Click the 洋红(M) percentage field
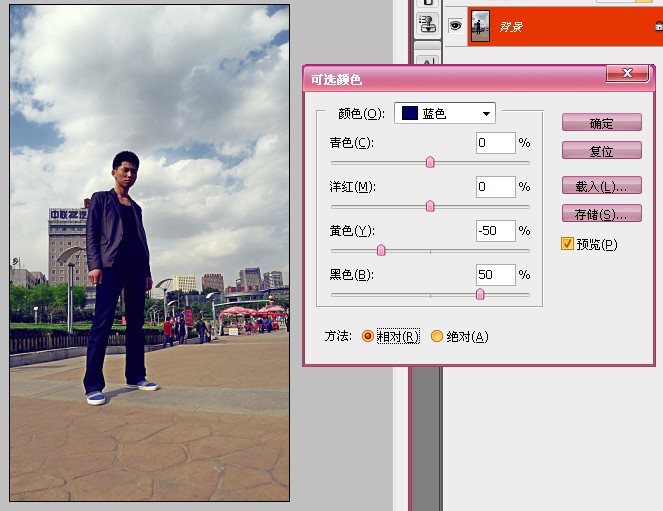The height and width of the screenshot is (511, 663). pyautogui.click(x=496, y=187)
